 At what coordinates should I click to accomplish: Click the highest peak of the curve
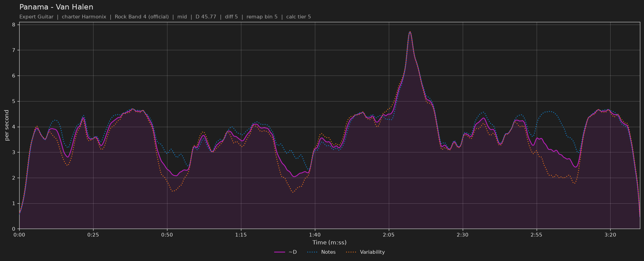(x=410, y=32)
